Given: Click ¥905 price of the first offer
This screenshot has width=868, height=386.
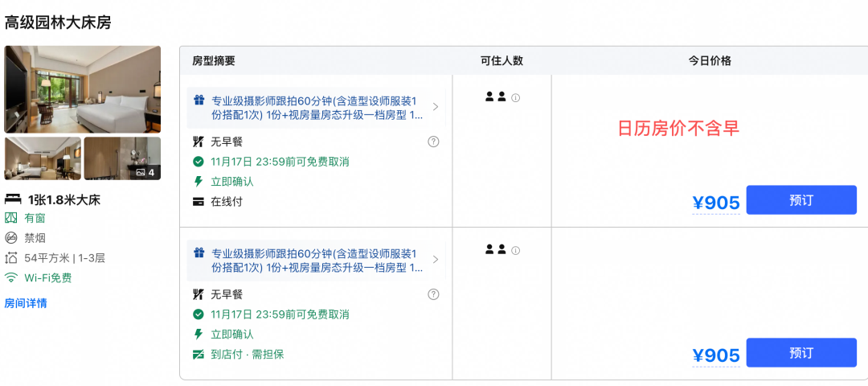Looking at the screenshot, I should pyautogui.click(x=716, y=203).
